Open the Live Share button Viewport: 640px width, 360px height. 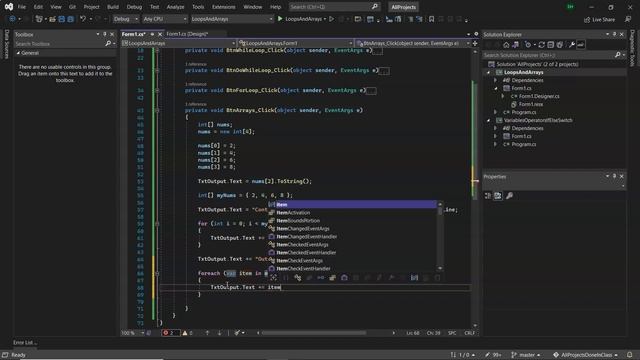(x=600, y=20)
